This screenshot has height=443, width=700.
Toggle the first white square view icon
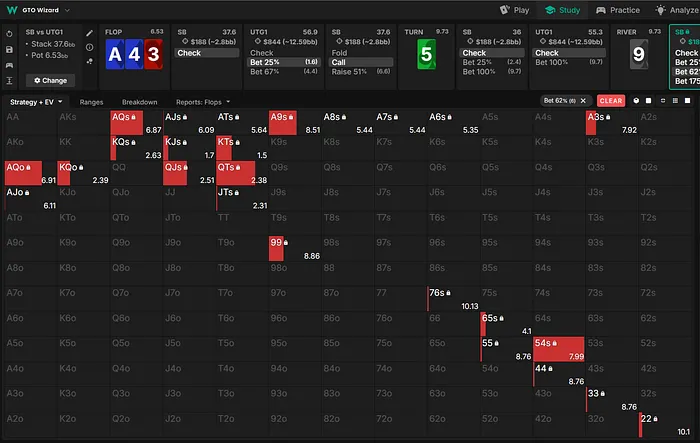click(x=649, y=101)
